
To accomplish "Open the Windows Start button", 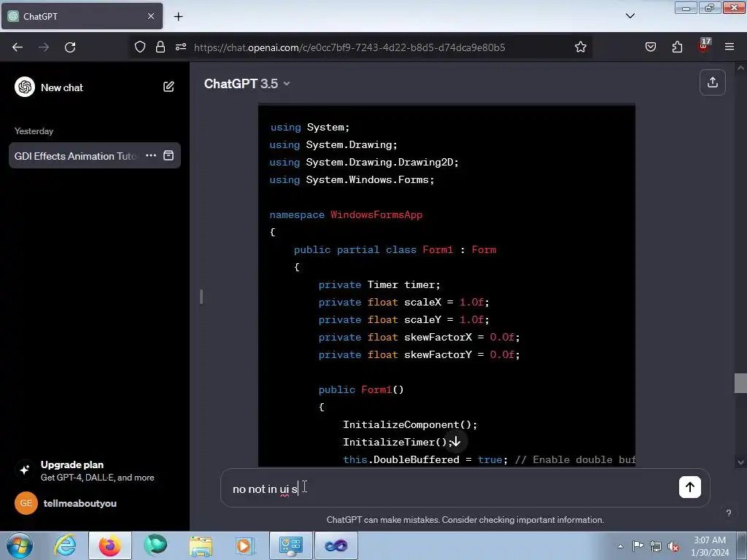I will click(20, 545).
